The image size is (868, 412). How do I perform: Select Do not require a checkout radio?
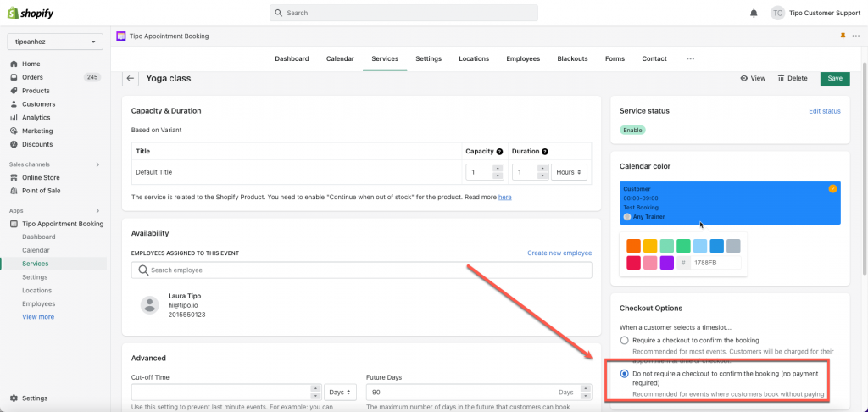click(625, 374)
